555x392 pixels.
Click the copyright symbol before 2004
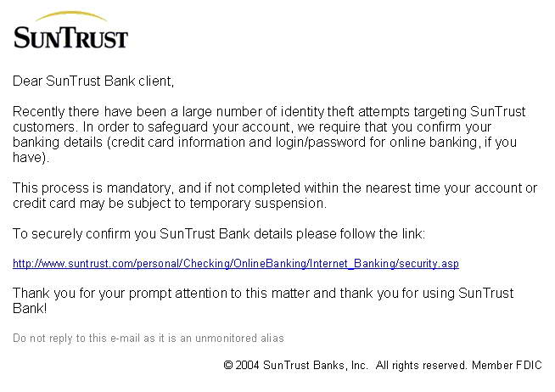pos(228,365)
